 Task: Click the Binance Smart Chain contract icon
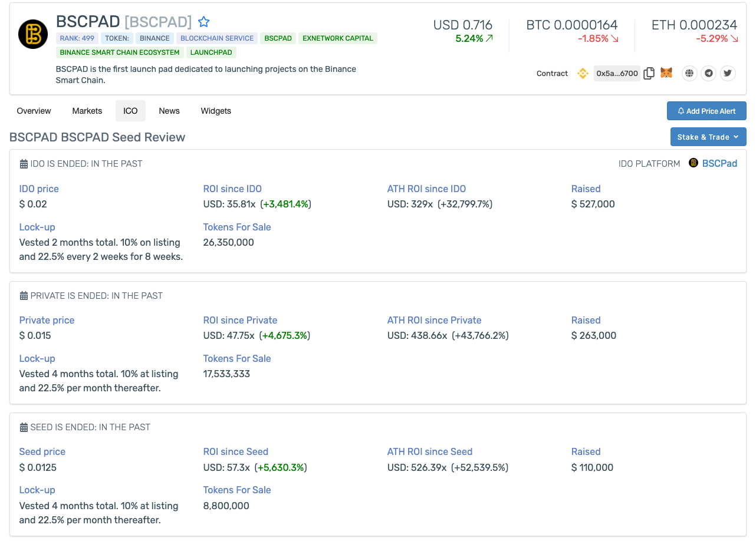tap(583, 74)
